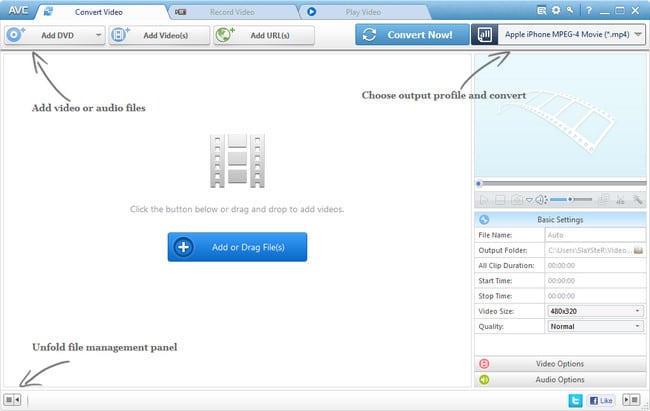Click the speaker volume icon
Image resolution: width=650 pixels, height=411 pixels.
point(540,200)
